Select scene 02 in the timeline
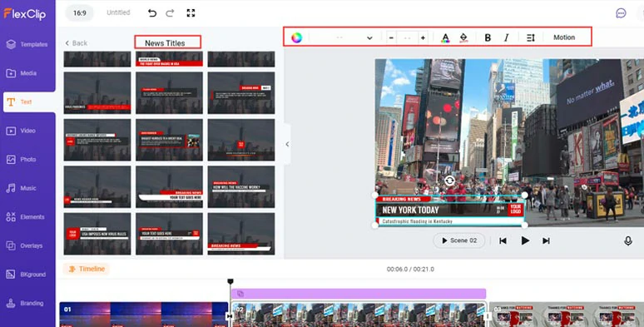 [359, 315]
